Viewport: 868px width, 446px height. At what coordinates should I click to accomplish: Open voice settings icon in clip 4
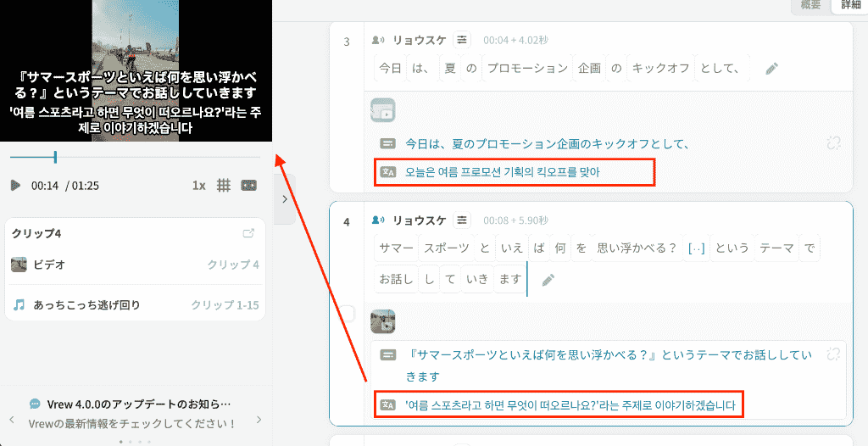[x=462, y=220]
